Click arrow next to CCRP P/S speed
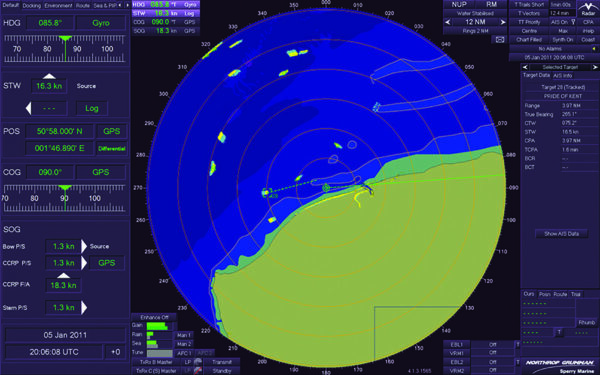Viewport: 600px width, 375px height. pyautogui.click(x=84, y=263)
